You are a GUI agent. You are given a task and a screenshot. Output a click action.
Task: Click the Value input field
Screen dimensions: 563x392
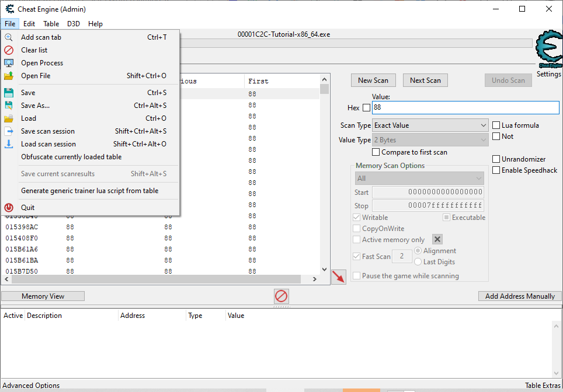coord(465,108)
